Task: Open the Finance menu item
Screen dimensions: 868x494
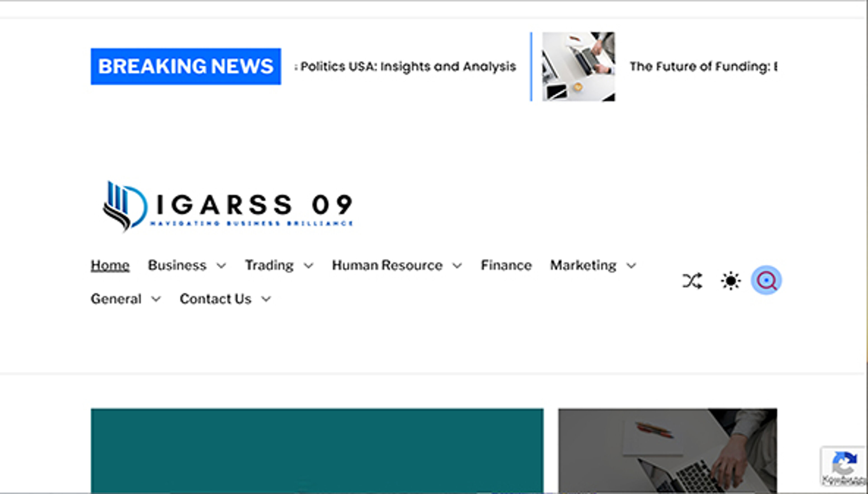Action: point(506,265)
